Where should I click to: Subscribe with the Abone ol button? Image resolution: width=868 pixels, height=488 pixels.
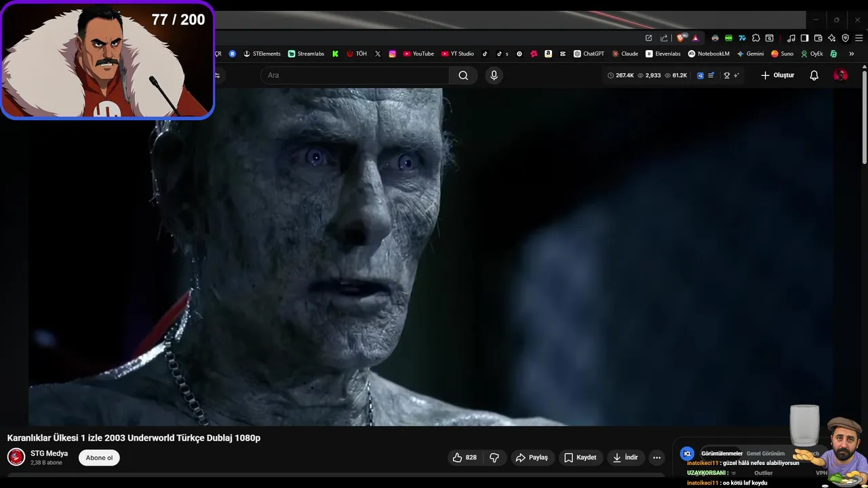tap(99, 457)
